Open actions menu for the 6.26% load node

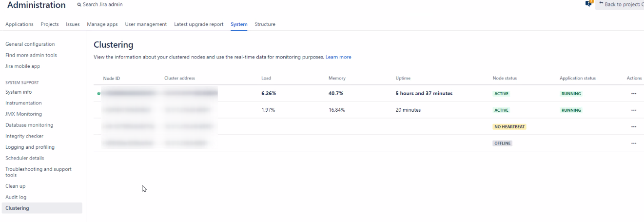[633, 94]
